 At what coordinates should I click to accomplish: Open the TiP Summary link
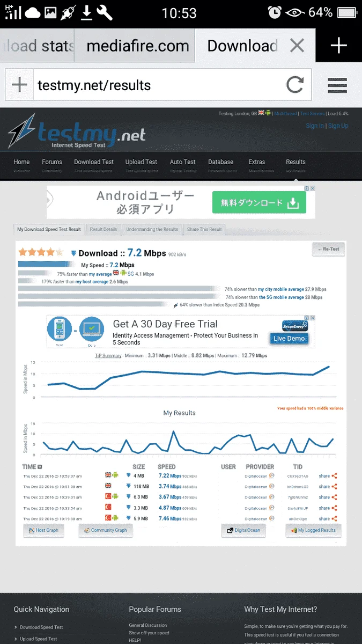tap(108, 356)
